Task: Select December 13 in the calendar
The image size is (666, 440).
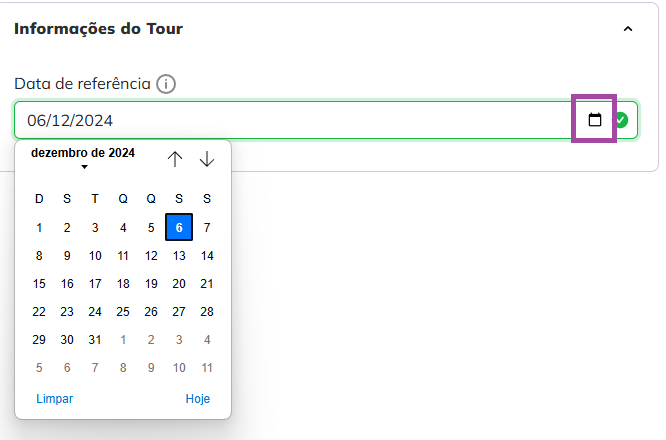Action: [x=179, y=255]
